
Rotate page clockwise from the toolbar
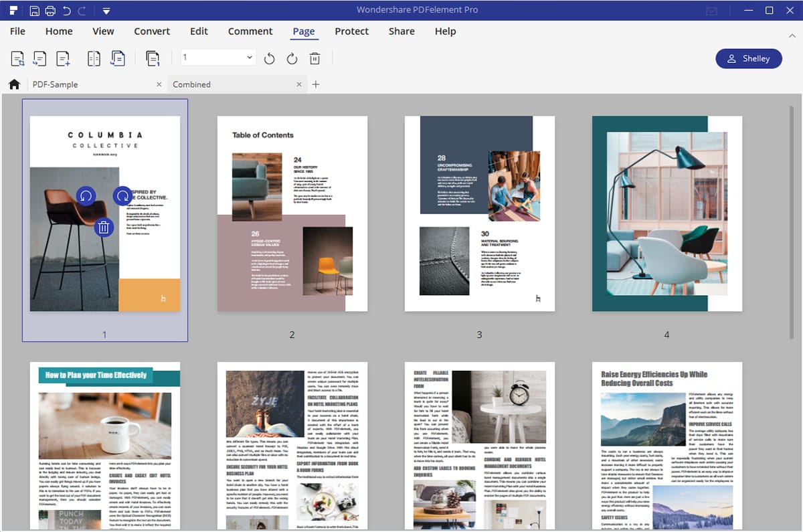pos(292,59)
